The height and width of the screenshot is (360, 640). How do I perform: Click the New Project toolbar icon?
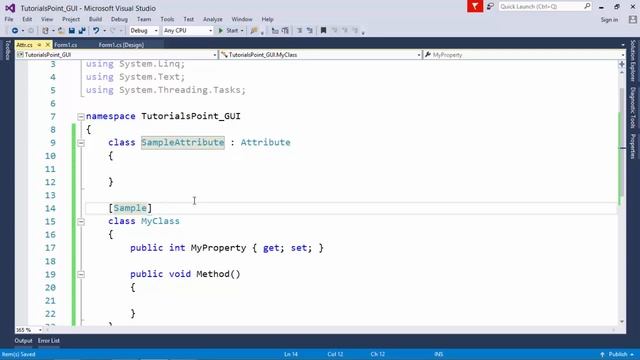(45, 31)
